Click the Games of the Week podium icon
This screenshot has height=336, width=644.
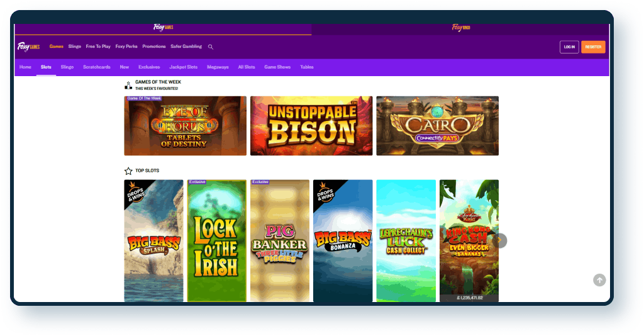pyautogui.click(x=128, y=85)
